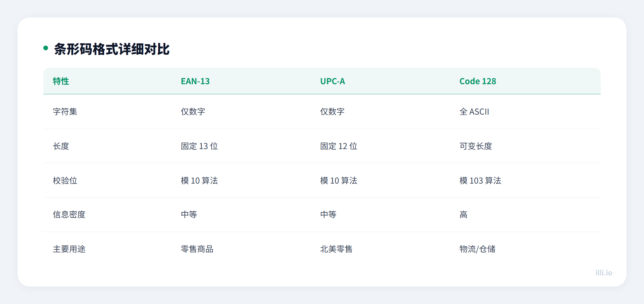Select the 零售商品 cell
Image resolution: width=644 pixels, height=304 pixels.
[197, 249]
